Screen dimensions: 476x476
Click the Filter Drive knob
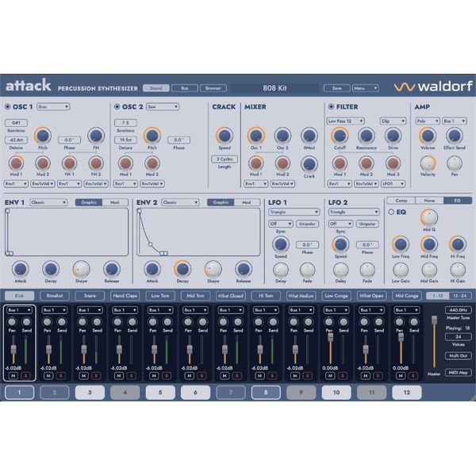(393, 136)
